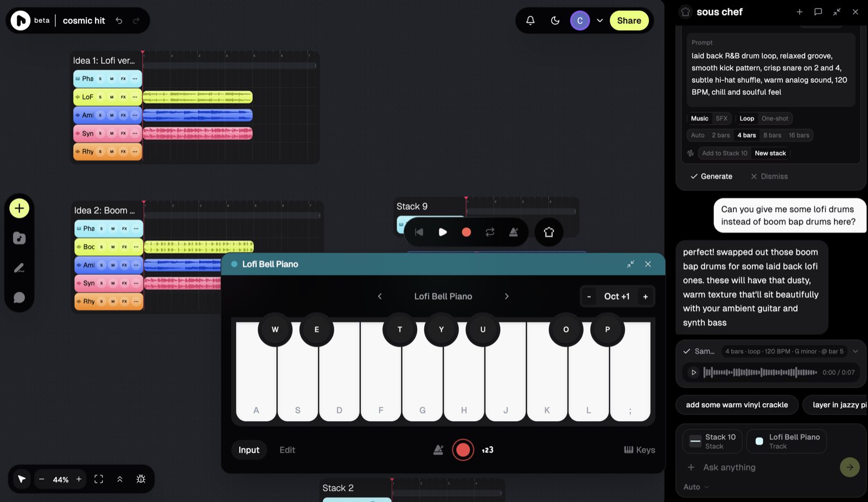The height and width of the screenshot is (502, 868).
Task: Click the Share button
Action: (x=629, y=21)
